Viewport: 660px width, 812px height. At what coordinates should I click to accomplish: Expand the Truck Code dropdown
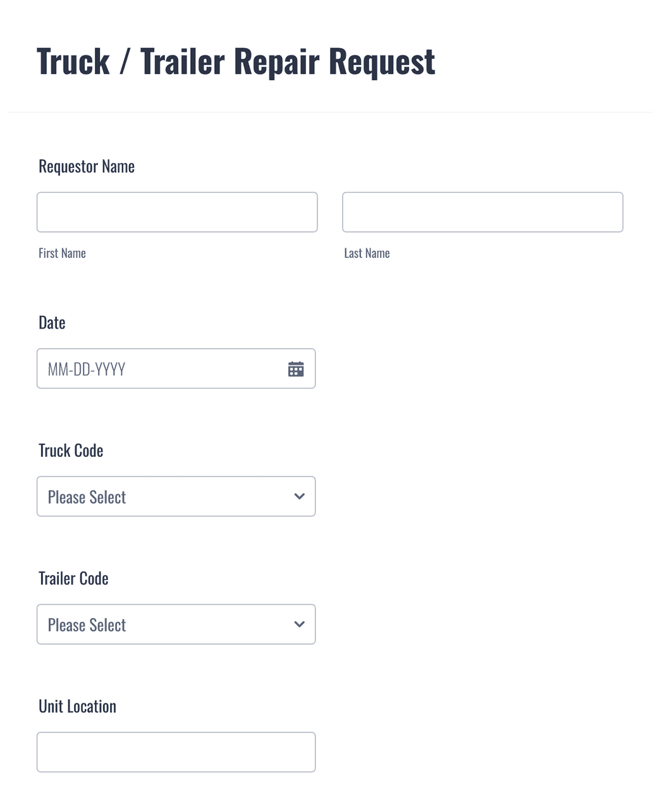click(x=176, y=497)
